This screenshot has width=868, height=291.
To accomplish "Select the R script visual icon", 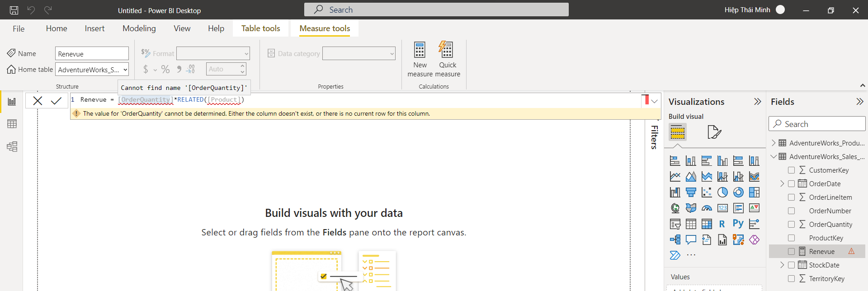I will (722, 224).
